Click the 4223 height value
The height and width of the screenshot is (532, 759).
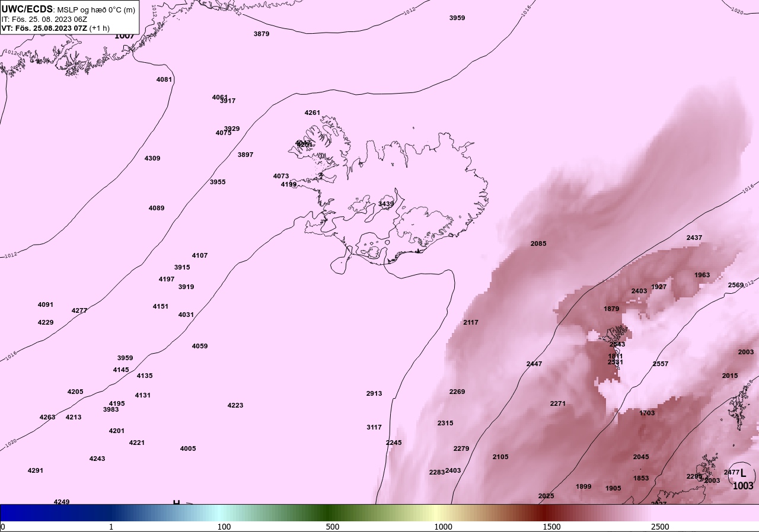[x=235, y=405]
